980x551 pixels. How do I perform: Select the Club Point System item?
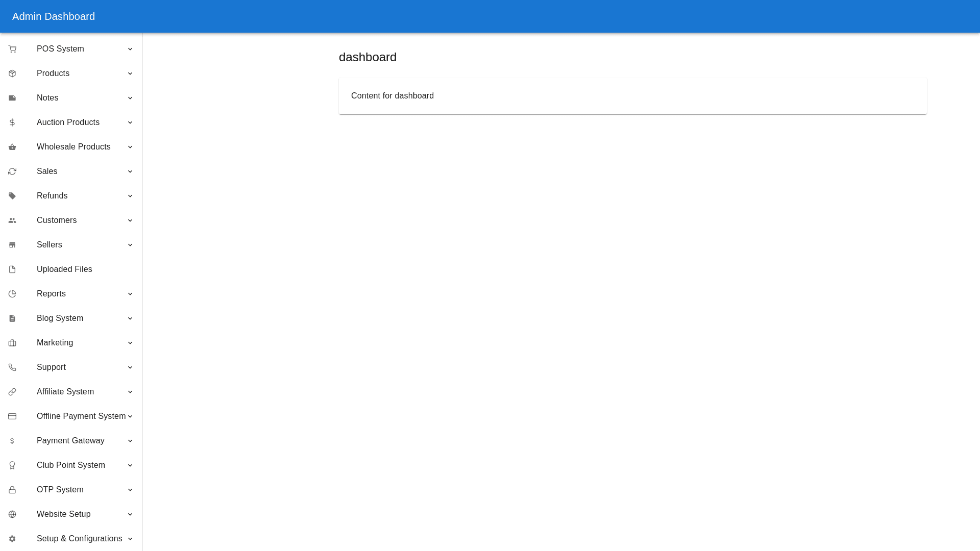coord(71,465)
